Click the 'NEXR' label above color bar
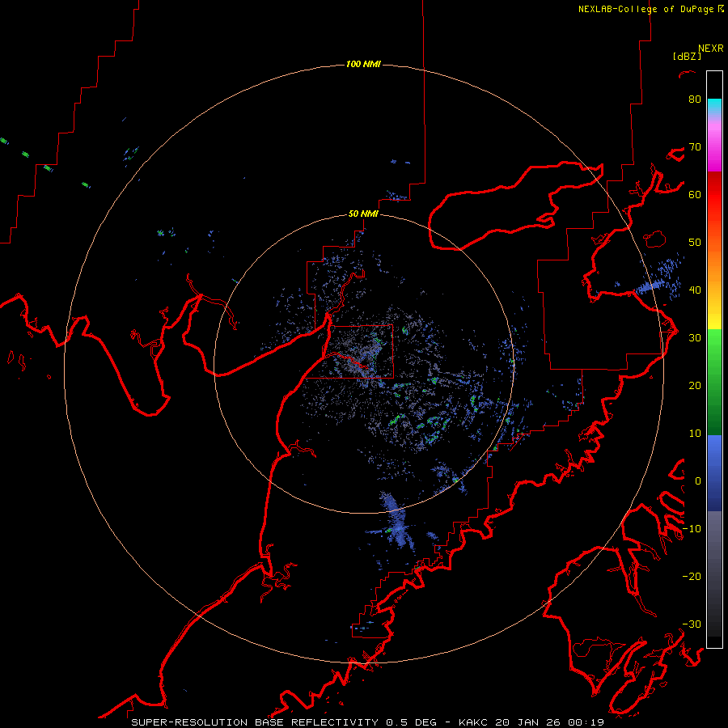 pos(710,49)
